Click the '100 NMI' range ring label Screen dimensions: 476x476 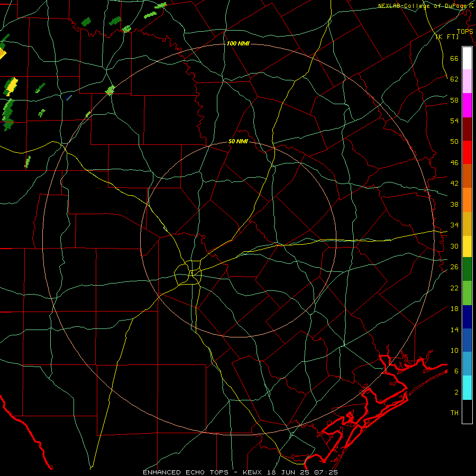tap(238, 44)
